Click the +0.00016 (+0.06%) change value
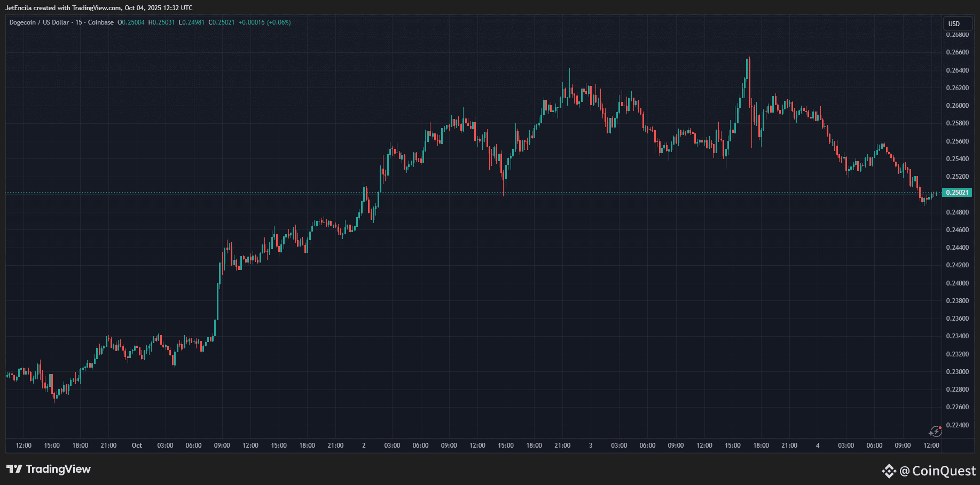 (x=264, y=22)
